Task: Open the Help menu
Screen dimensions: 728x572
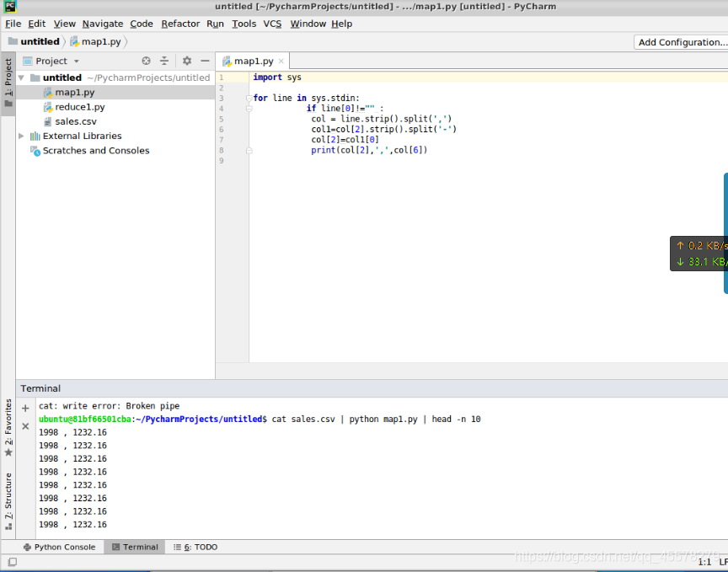Action: pos(342,24)
